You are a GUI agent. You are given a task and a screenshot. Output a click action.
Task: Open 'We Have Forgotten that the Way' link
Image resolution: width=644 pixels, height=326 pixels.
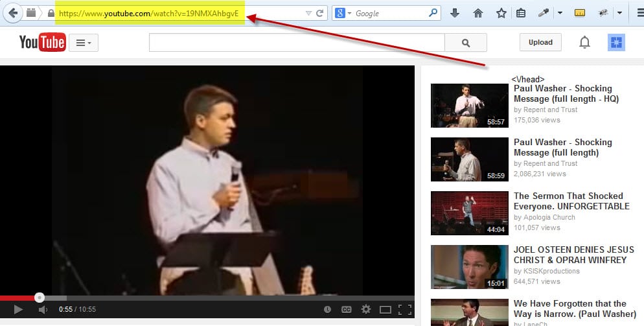click(x=575, y=309)
